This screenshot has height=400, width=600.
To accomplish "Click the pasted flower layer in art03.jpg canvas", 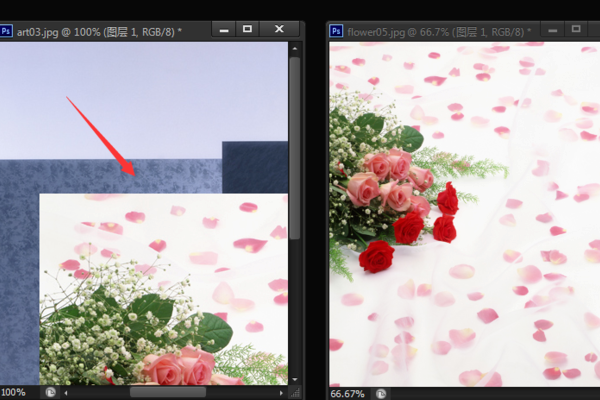I will [x=164, y=289].
